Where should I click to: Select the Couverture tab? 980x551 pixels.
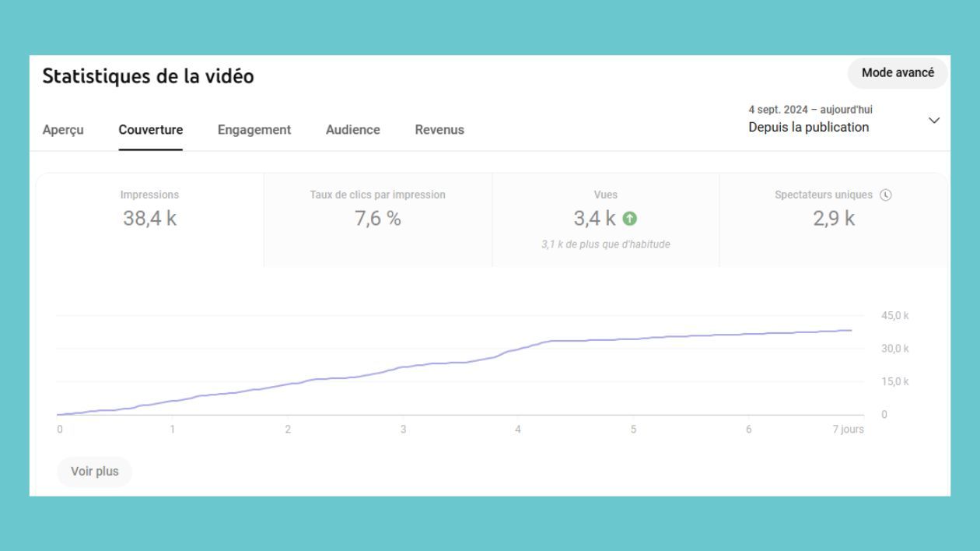151,130
